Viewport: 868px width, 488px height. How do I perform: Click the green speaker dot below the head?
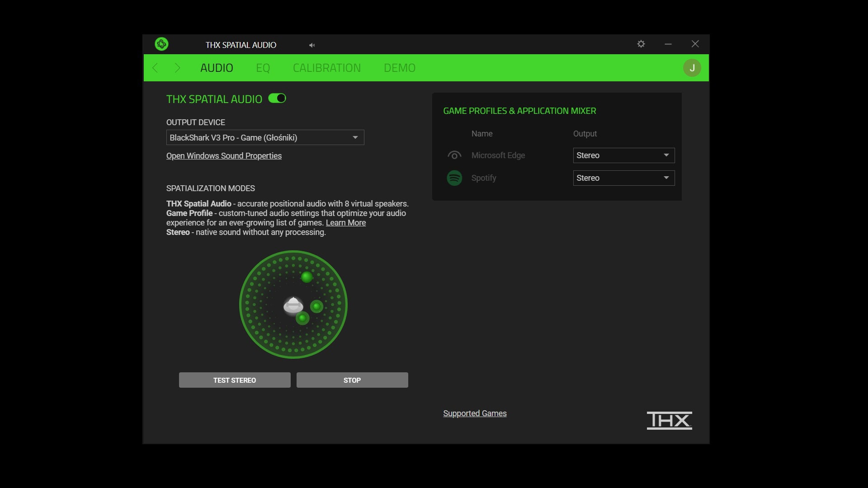coord(302,318)
